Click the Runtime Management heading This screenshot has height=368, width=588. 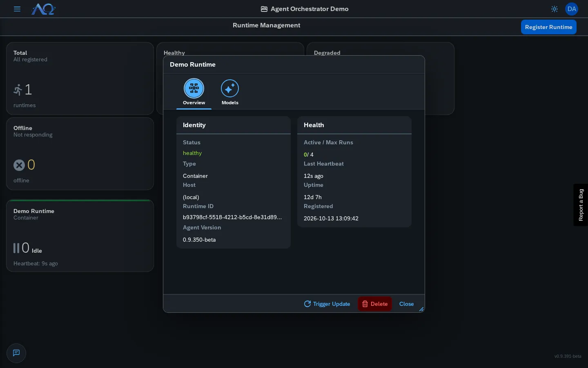[x=266, y=25]
